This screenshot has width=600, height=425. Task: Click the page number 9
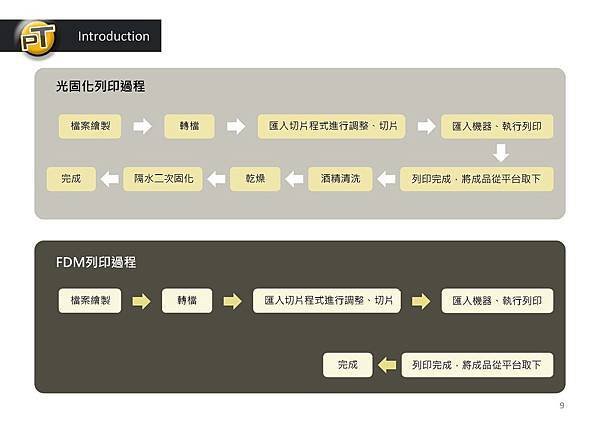[x=562, y=405]
